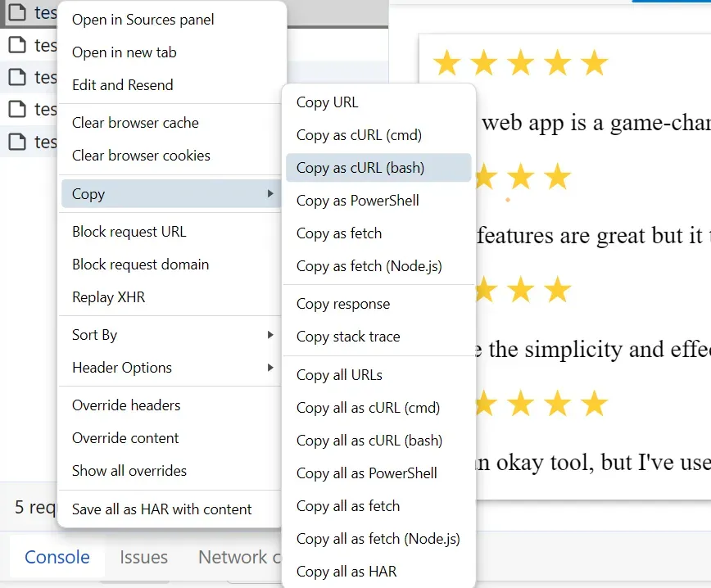Expand the Header Options submenu

click(271, 368)
